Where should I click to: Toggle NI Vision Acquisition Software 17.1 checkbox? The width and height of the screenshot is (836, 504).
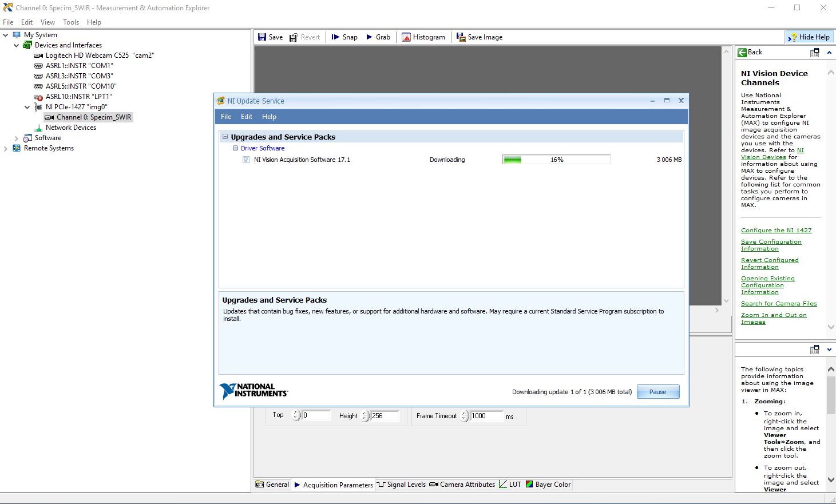(x=246, y=160)
